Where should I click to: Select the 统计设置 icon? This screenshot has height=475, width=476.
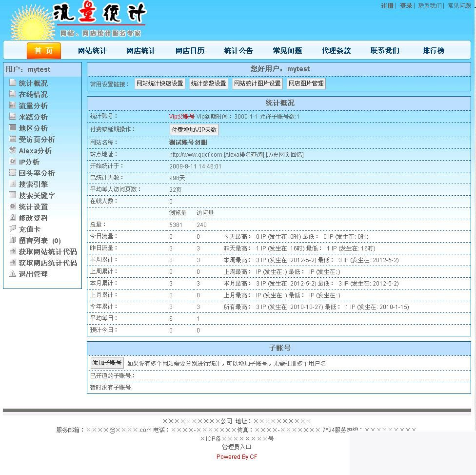pyautogui.click(x=13, y=207)
